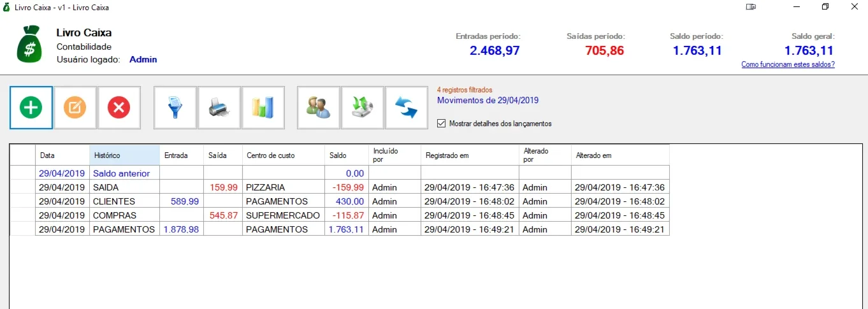868x309 pixels.
Task: Select the SAIDA row for PIZZARIA
Action: click(340, 187)
